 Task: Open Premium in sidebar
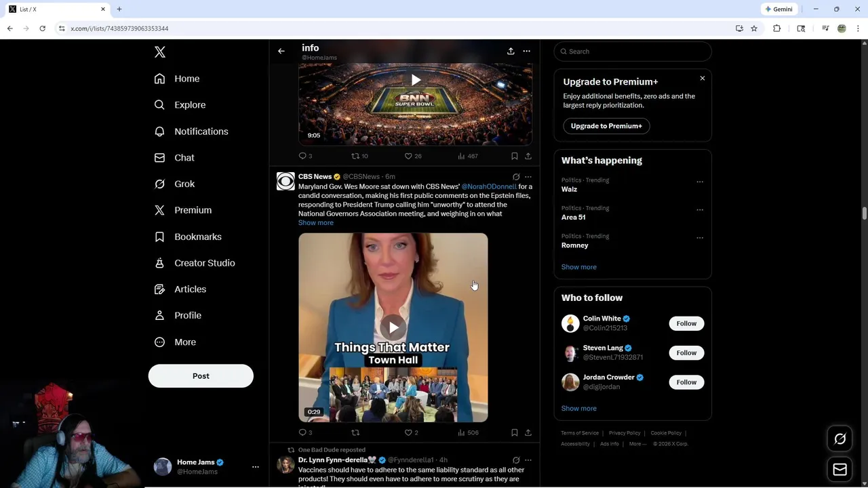pos(183,210)
